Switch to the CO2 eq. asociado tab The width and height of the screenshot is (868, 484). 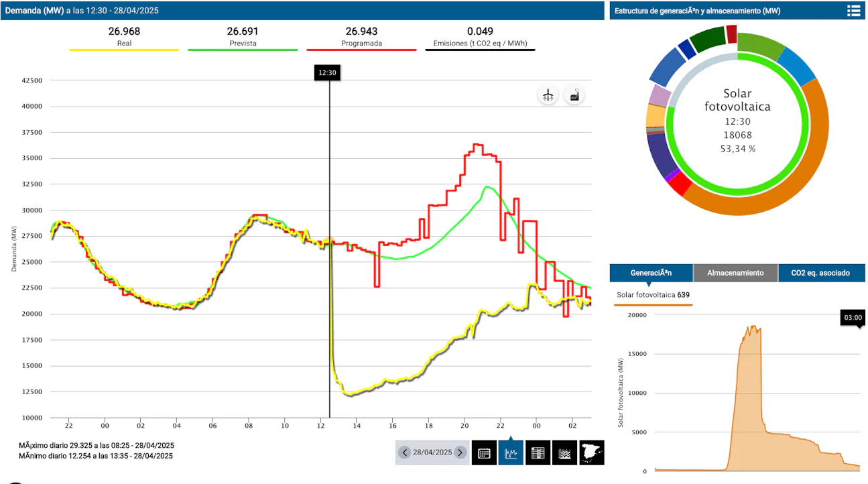coord(821,273)
